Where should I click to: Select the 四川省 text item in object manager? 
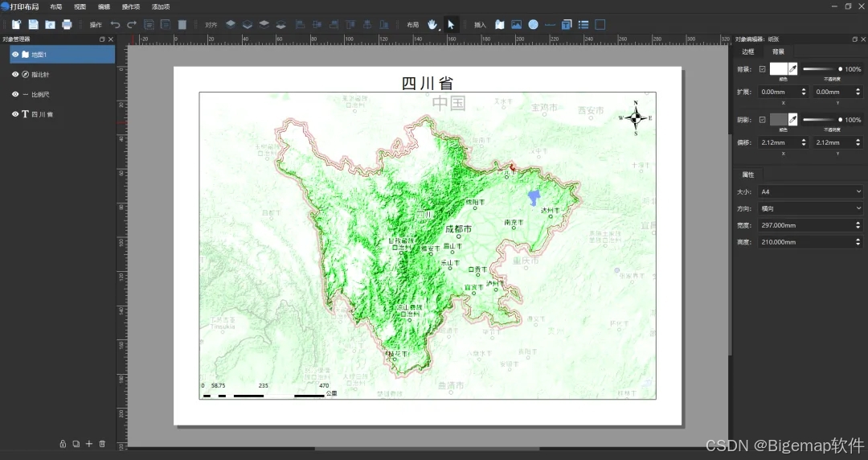tap(62, 114)
